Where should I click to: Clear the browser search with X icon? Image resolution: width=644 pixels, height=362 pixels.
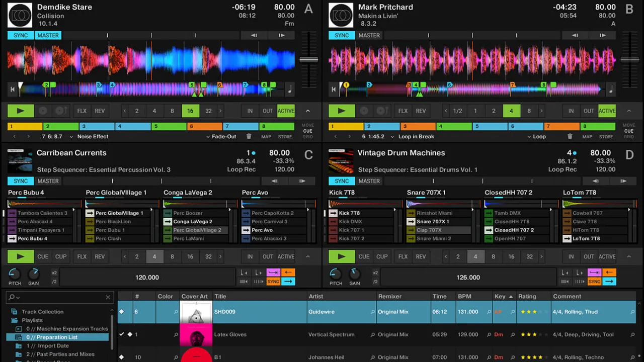108,297
